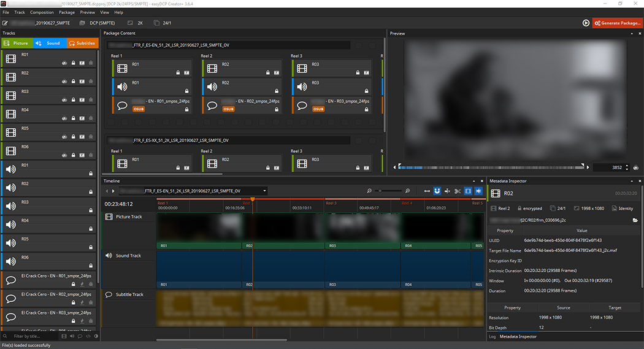Image resolution: width=644 pixels, height=349 pixels.
Task: Click the zoom-in magnifier in Timeline toolbar
Action: click(407, 191)
